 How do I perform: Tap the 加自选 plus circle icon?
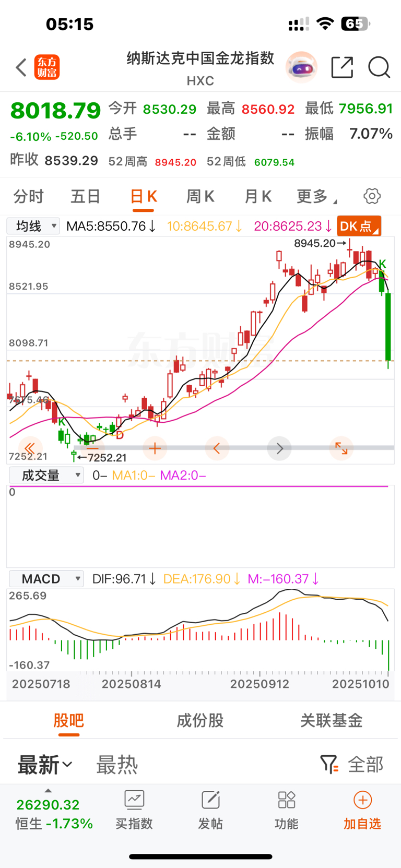pyautogui.click(x=362, y=800)
